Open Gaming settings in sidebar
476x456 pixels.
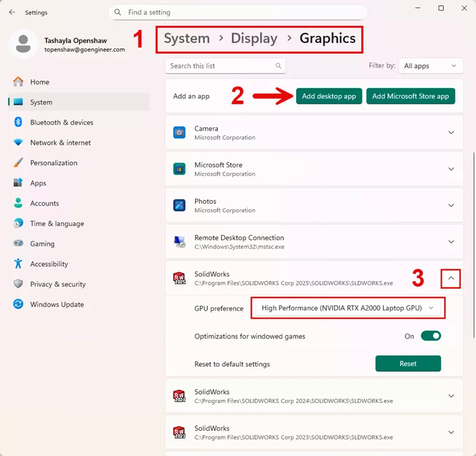79,244
